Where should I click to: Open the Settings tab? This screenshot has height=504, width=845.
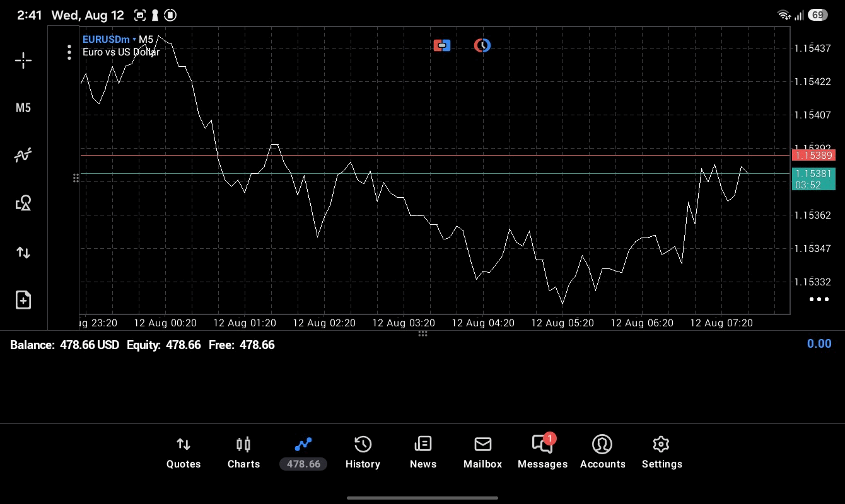[x=661, y=453]
